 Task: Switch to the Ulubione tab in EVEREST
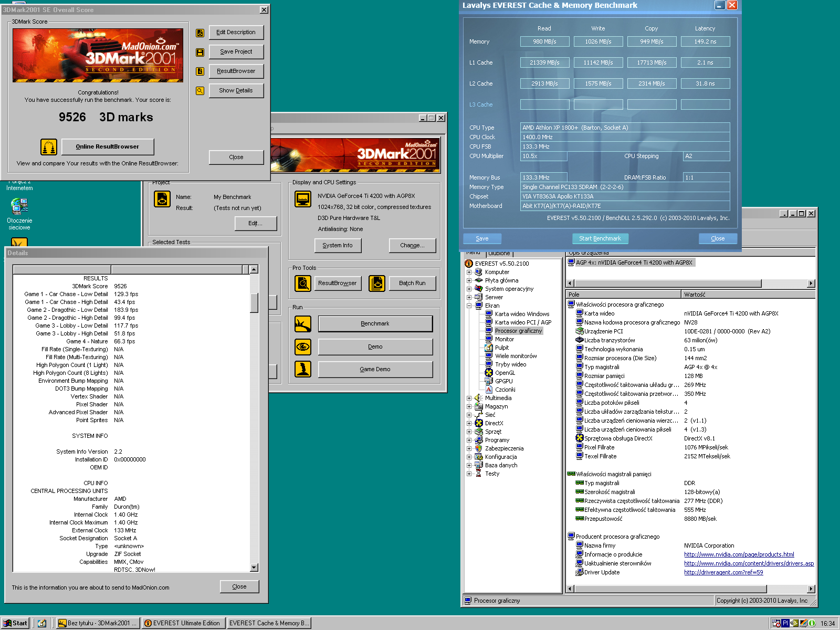[499, 254]
